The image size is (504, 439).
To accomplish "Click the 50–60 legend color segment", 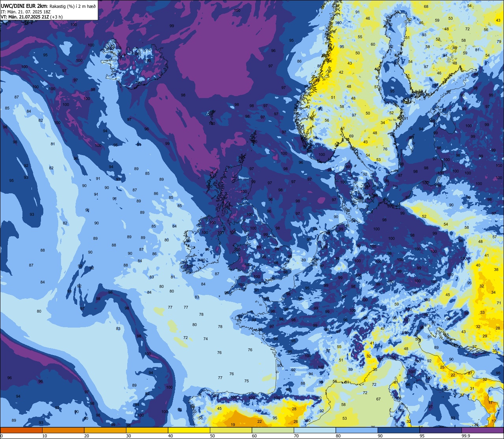I will pos(231,430).
